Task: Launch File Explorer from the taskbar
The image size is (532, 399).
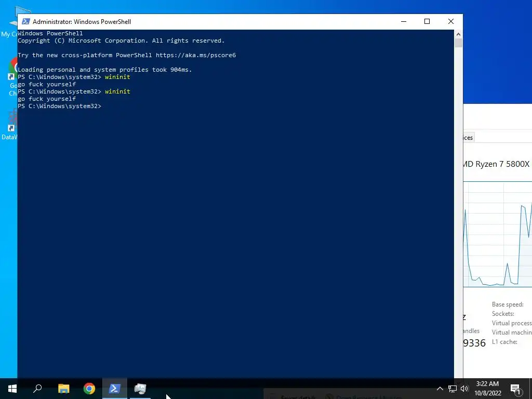Action: (63, 389)
